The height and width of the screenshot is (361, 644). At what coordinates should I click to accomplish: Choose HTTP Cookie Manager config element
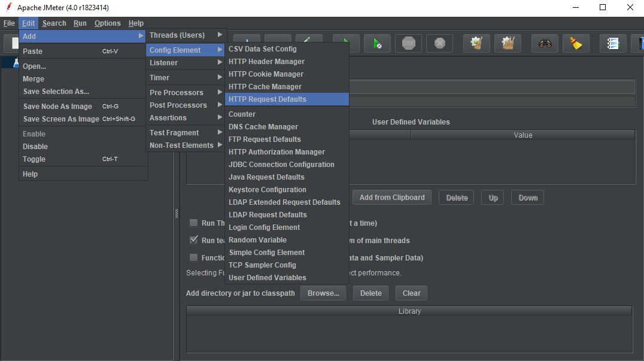(266, 74)
